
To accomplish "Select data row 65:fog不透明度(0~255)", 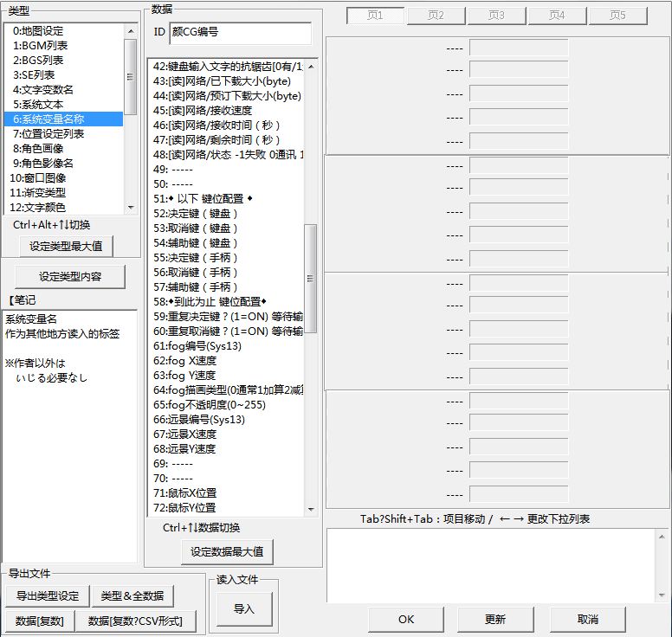I will tap(226, 405).
